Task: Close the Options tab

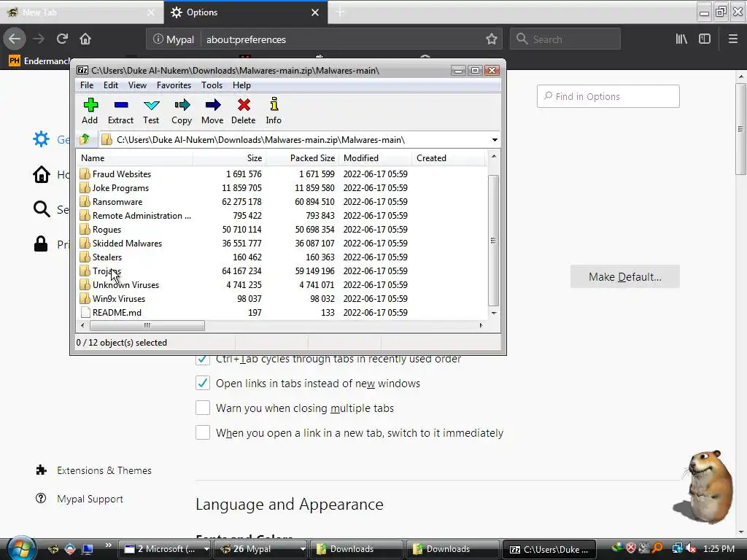Action: tap(315, 12)
